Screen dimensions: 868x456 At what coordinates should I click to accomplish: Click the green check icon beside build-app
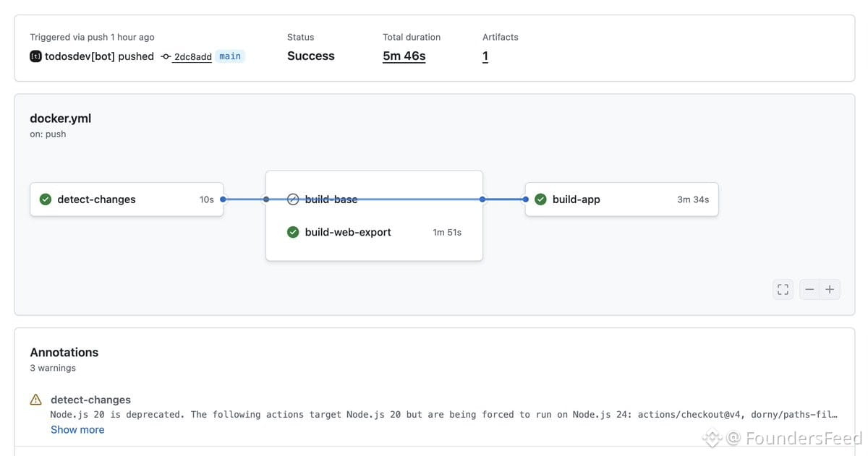[540, 199]
